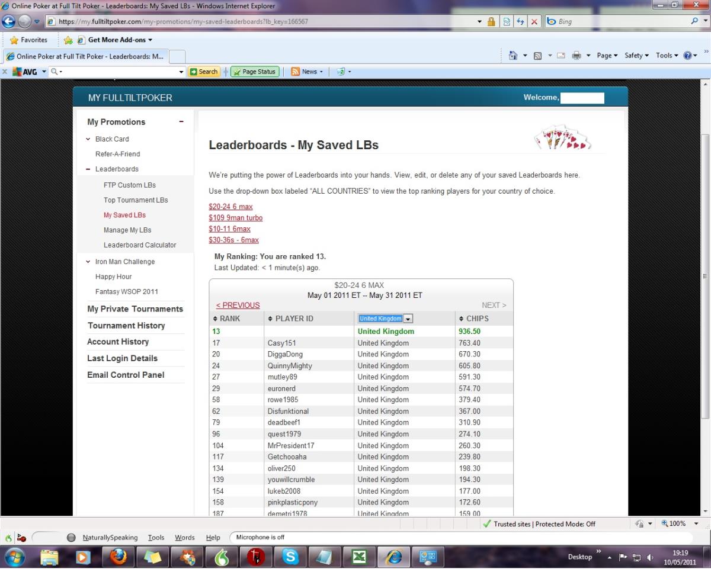Screen dimensions: 711x588
Task: Open the Tools menu dropdown
Action: [x=667, y=56]
